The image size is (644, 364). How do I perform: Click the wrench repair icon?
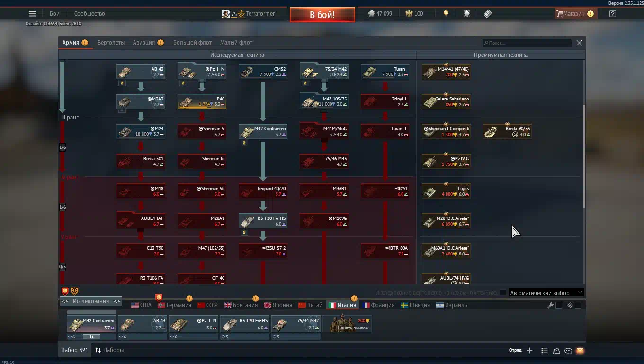551,305
